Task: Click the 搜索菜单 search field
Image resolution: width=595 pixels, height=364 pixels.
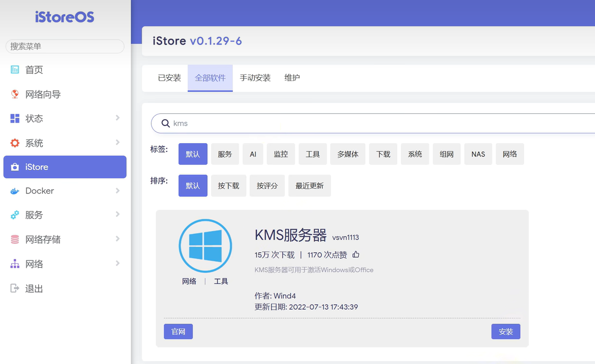Action: [65, 46]
